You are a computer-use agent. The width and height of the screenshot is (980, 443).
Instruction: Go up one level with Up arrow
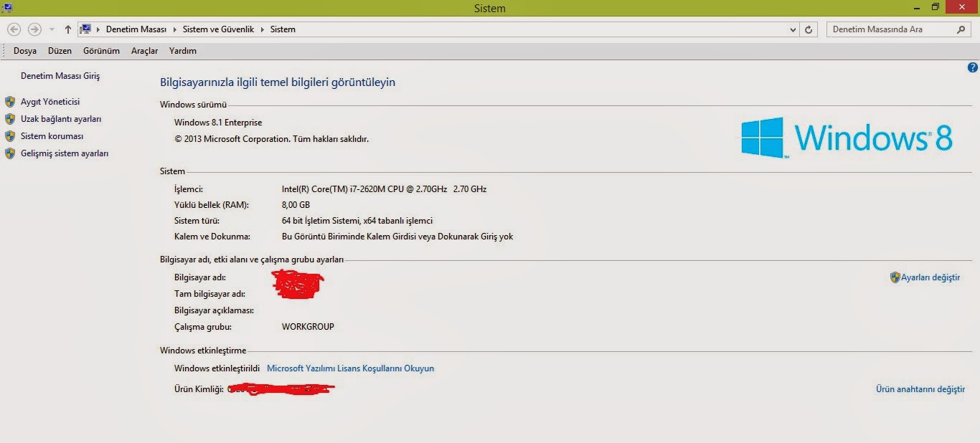(68, 29)
